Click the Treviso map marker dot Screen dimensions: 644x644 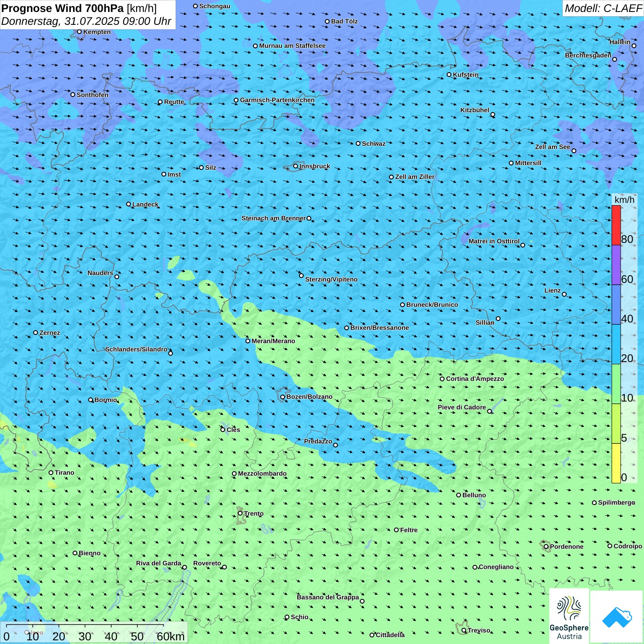(464, 630)
